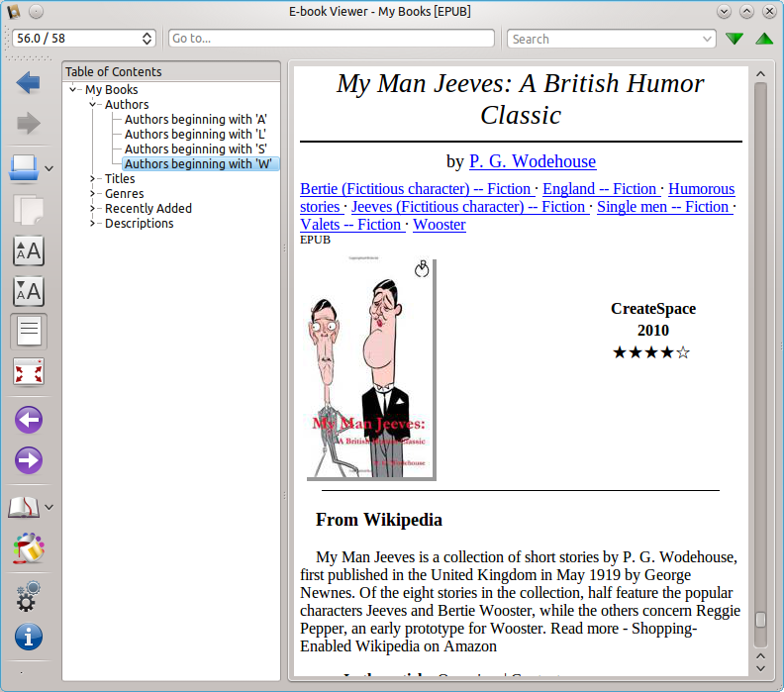784x692 pixels.
Task: Select the Genres entry
Action: coord(125,193)
